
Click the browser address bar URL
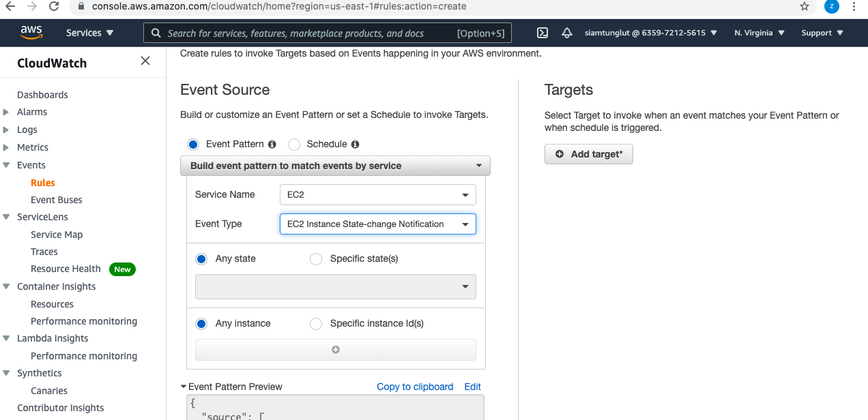click(279, 6)
